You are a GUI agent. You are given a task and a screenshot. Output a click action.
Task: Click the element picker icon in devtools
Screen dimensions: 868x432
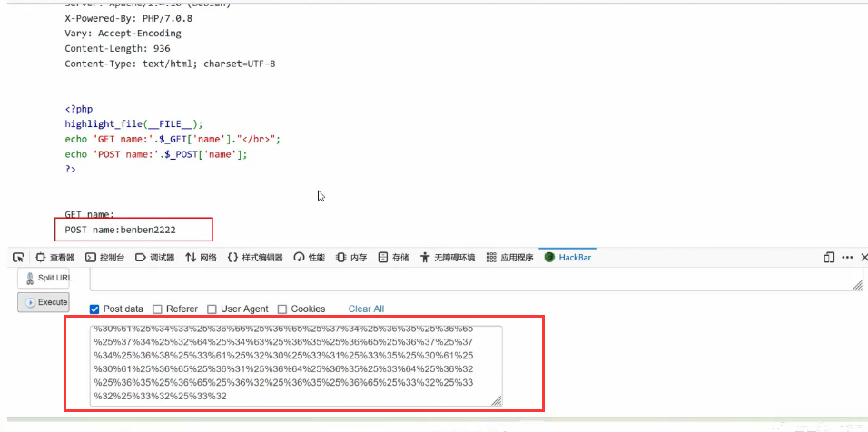click(x=18, y=258)
